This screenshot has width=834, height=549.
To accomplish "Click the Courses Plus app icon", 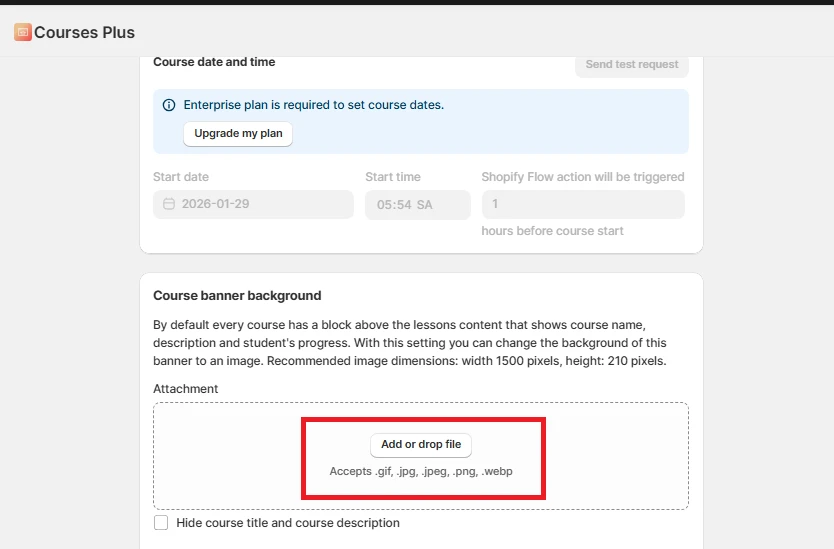I will [x=22, y=32].
